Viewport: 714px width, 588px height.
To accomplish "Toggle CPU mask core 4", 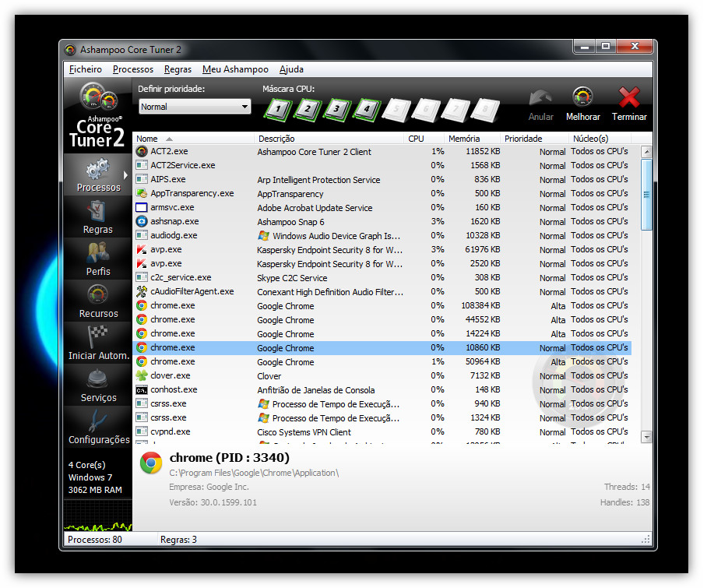I will coord(367,110).
